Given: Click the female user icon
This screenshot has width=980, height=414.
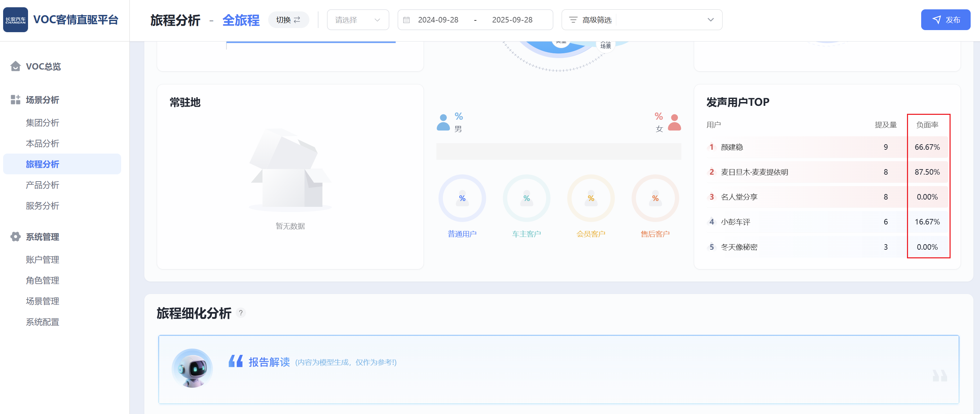Looking at the screenshot, I should [x=674, y=122].
